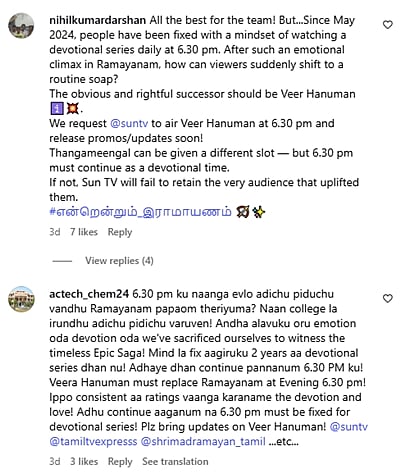
Task: Click 3d timestamp on second comment
Action: 55,462
